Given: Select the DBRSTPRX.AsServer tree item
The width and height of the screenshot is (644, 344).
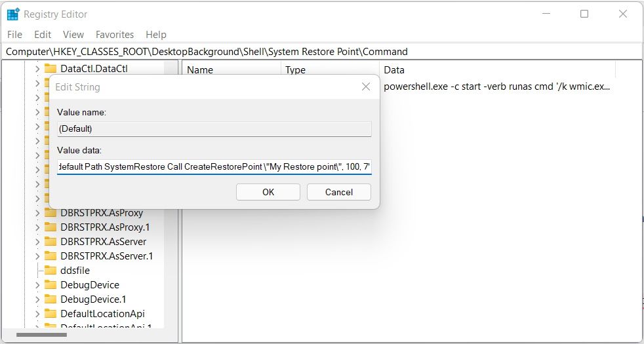Looking at the screenshot, I should (x=103, y=241).
